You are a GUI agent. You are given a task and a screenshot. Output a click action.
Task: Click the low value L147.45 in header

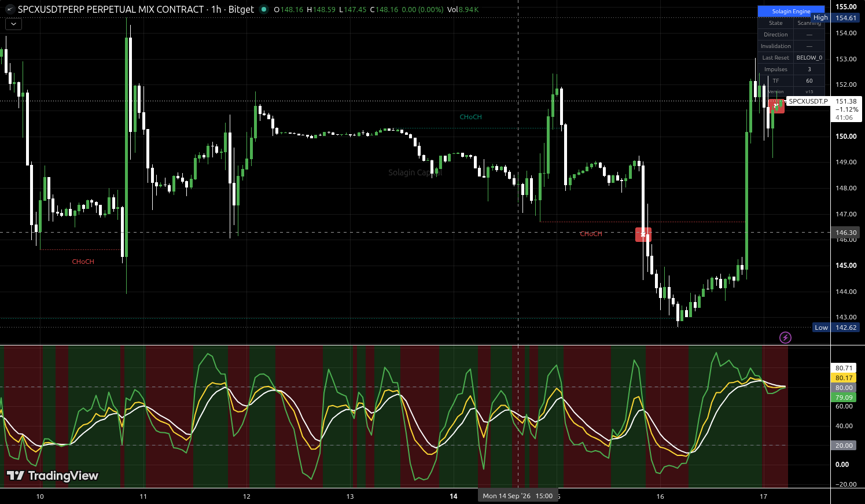click(x=352, y=10)
